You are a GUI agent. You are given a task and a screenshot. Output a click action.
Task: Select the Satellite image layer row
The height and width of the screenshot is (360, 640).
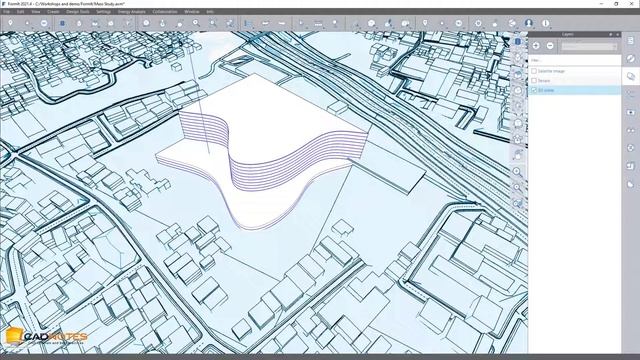click(x=574, y=71)
